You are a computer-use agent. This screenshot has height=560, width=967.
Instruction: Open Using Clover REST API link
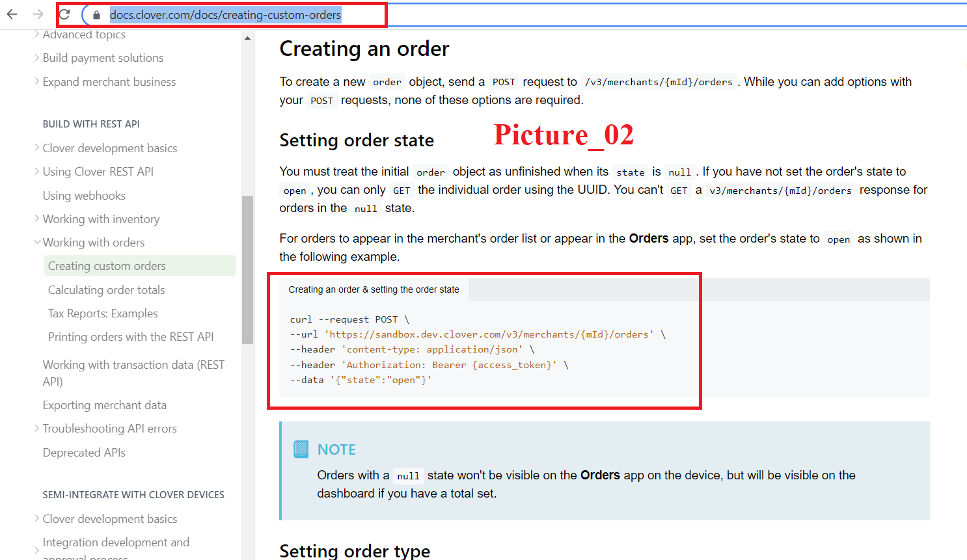[98, 172]
